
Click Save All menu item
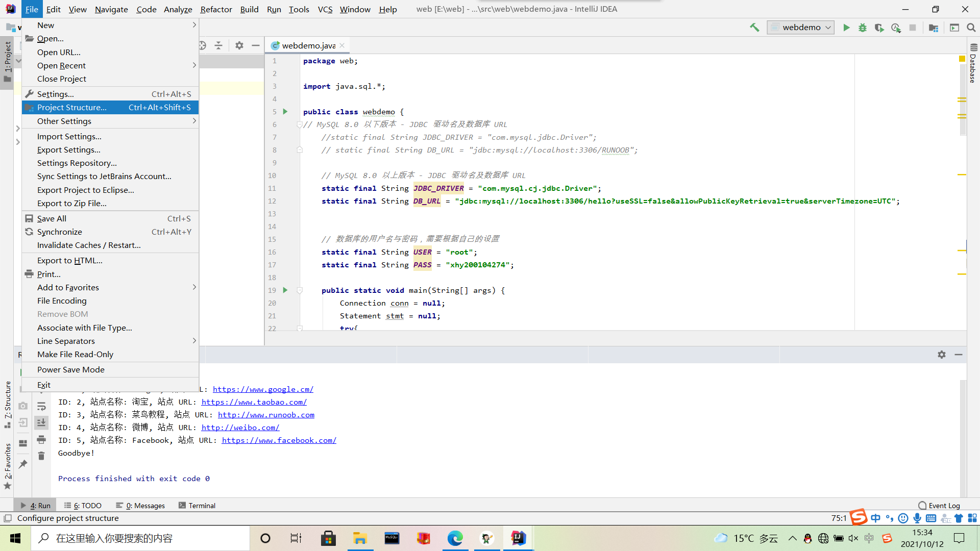(x=110, y=218)
